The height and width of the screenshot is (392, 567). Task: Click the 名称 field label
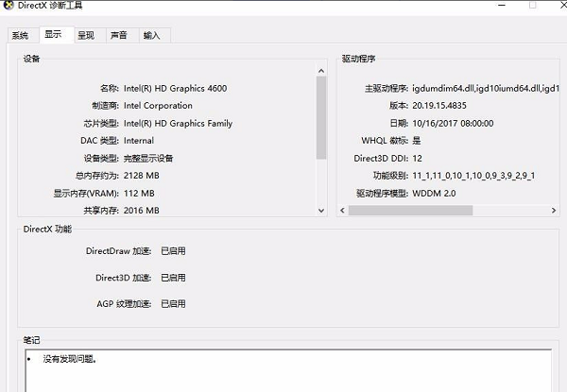point(110,89)
